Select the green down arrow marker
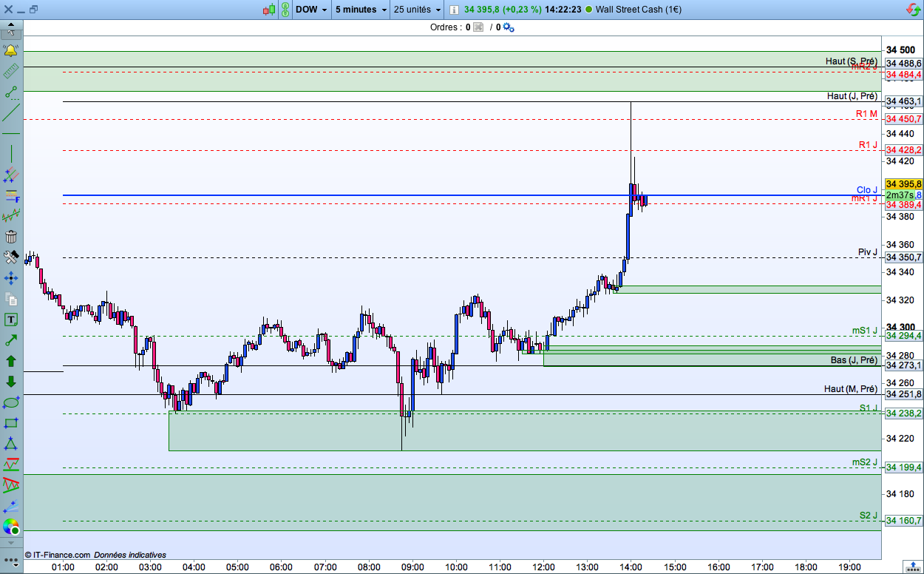Screen dimensions: 924x574 11,382
